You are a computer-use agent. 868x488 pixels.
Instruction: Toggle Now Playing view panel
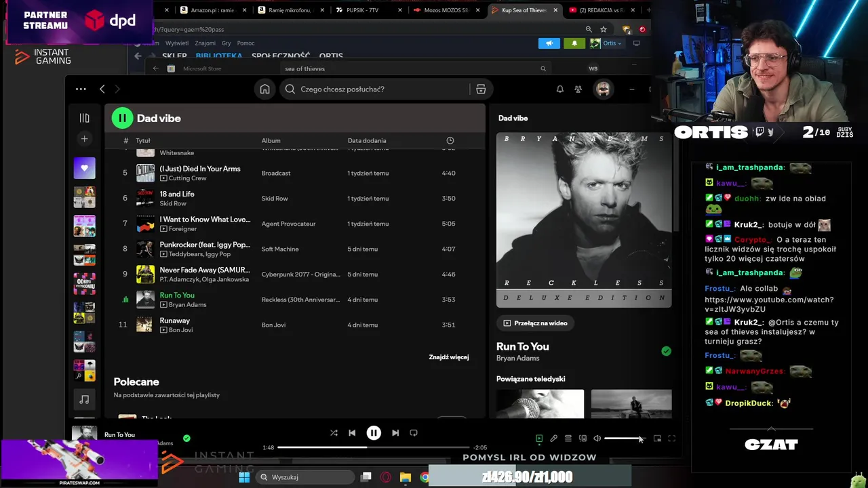point(539,439)
